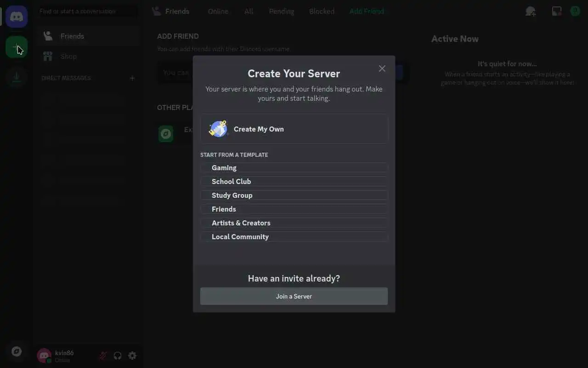The height and width of the screenshot is (368, 588).
Task: Click Find or start a conversation search
Action: pyautogui.click(x=88, y=11)
